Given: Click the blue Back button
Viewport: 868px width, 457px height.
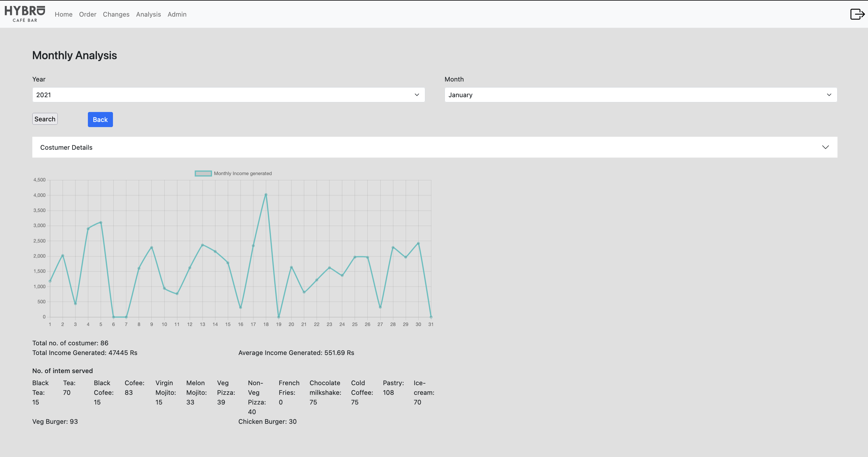Looking at the screenshot, I should tap(100, 120).
